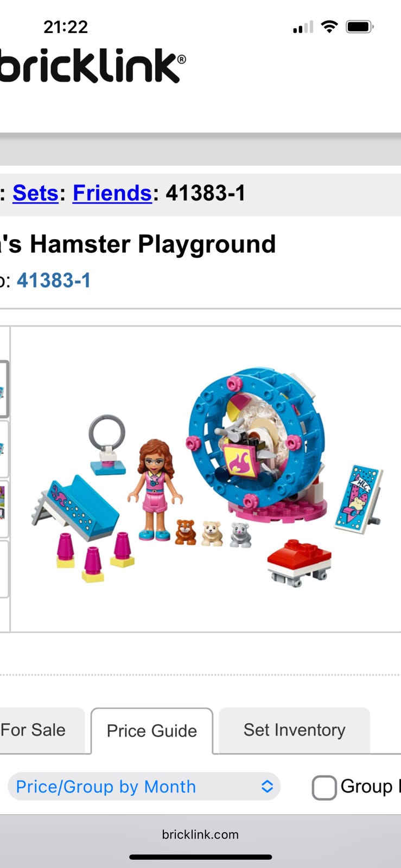The width and height of the screenshot is (401, 868).
Task: Tap the bricklink.com address bar
Action: click(200, 834)
